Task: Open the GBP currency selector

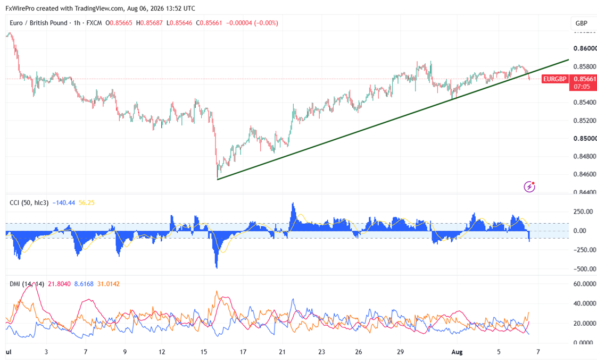Action: (x=582, y=23)
